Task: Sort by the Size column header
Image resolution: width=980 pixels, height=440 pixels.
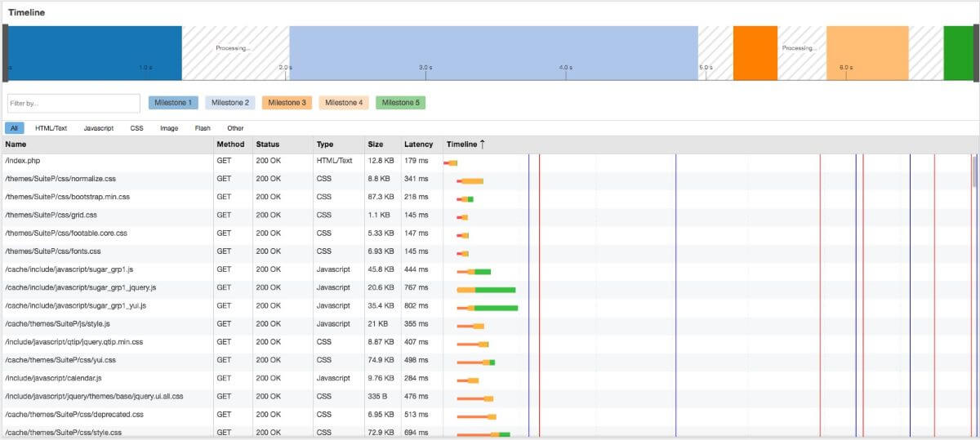Action: tap(382, 144)
